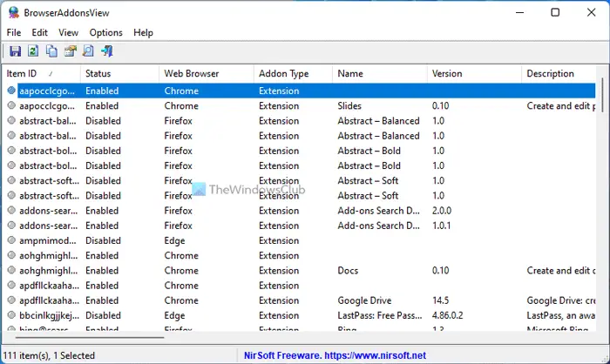Click the row icon beside bbcinlkgjjkej... item
Viewport: 610px width, 364px height.
pos(11,315)
